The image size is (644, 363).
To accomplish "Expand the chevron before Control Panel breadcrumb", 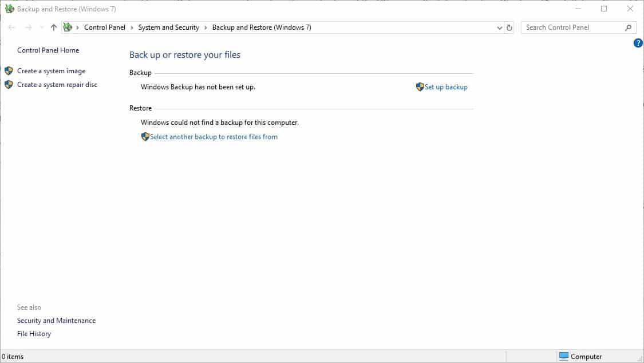I will click(78, 27).
